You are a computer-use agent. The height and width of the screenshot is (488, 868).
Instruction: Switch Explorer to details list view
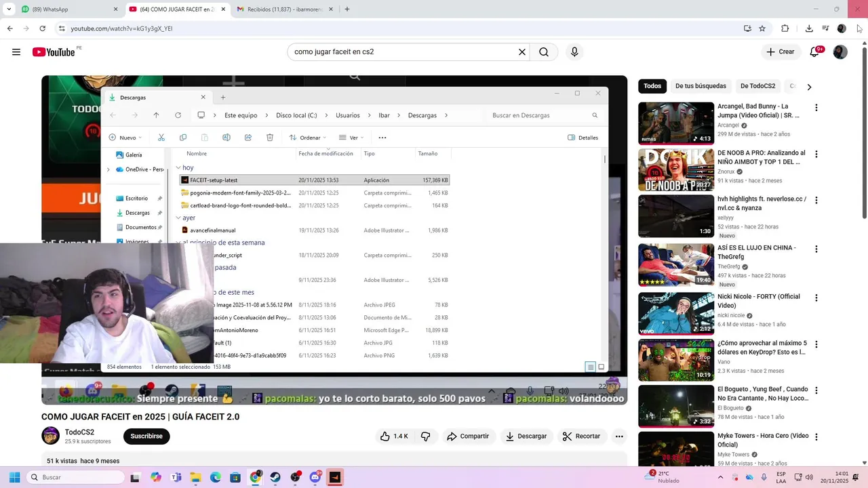pos(591,367)
